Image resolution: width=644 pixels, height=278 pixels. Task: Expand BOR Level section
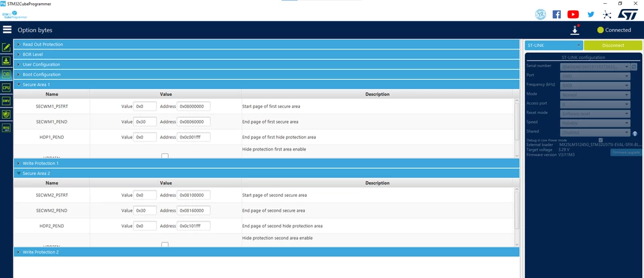click(266, 54)
